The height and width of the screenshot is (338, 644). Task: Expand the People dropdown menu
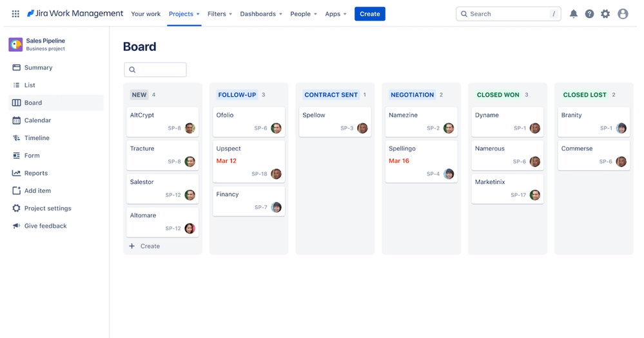point(304,14)
